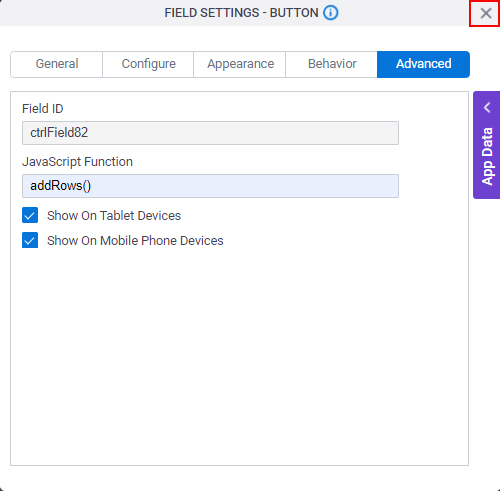Click the Show On Tablet Devices label text
This screenshot has height=491, width=500.
tap(114, 216)
